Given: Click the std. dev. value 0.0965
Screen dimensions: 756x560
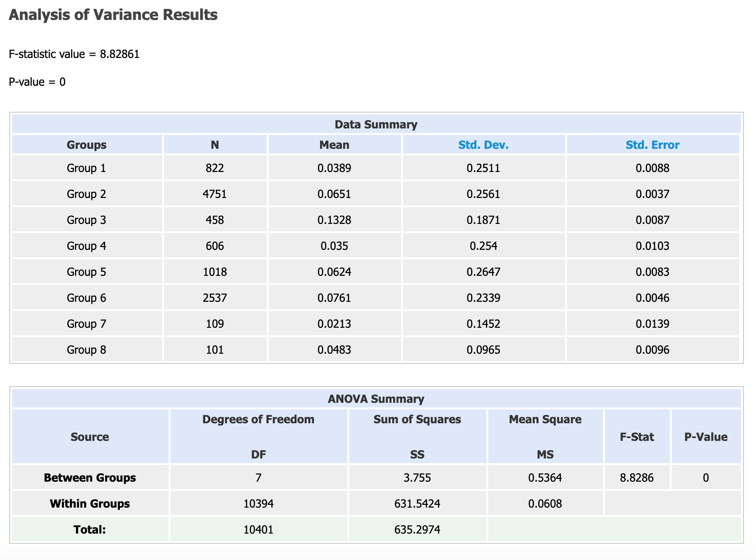Looking at the screenshot, I should pyautogui.click(x=484, y=350).
